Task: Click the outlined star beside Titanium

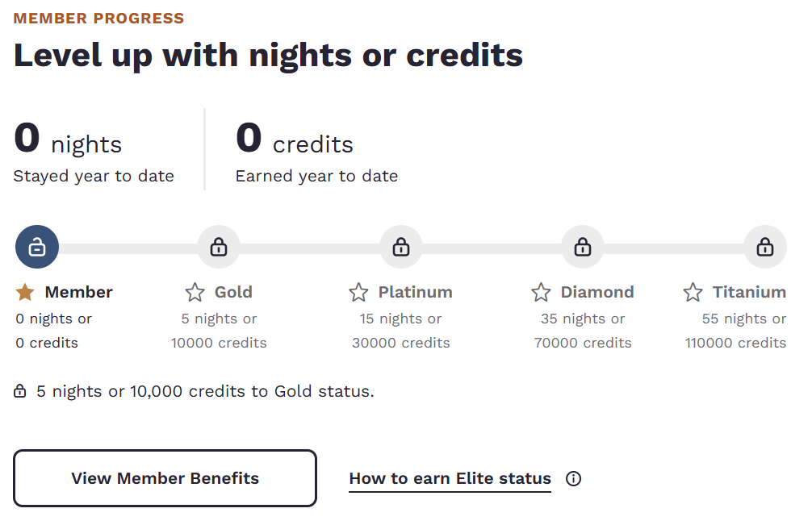Action: pyautogui.click(x=693, y=292)
